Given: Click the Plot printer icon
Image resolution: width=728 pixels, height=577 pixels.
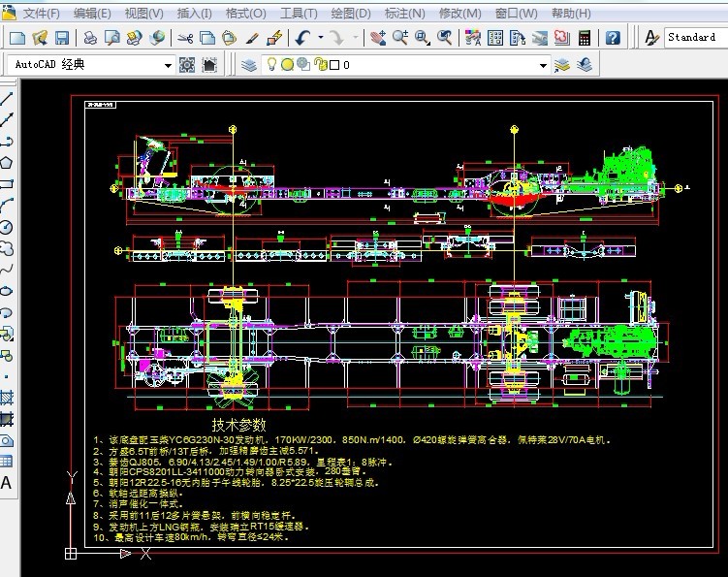Looking at the screenshot, I should pyautogui.click(x=89, y=38).
